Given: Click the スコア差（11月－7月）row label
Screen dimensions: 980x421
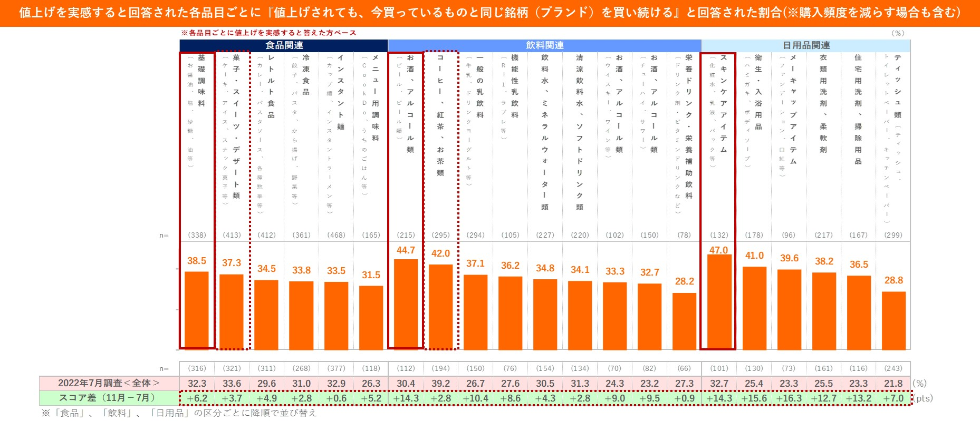Looking at the screenshot, I should tap(109, 398).
